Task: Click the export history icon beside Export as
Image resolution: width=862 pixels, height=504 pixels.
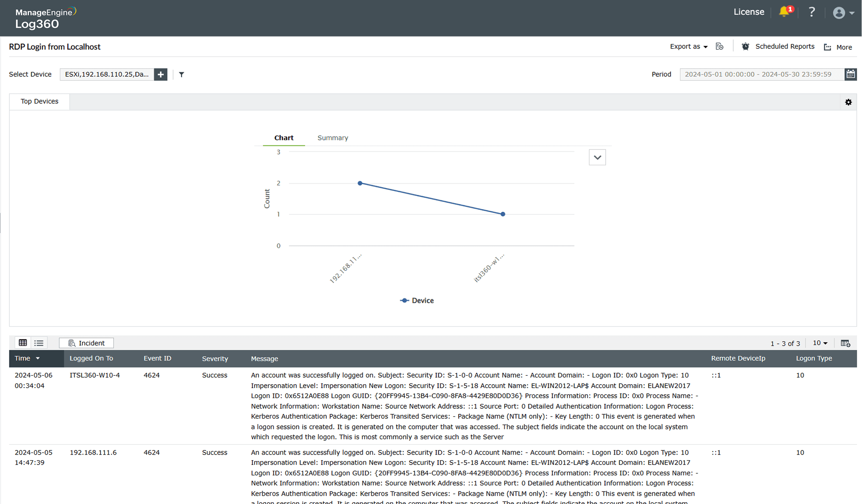Action: point(720,46)
